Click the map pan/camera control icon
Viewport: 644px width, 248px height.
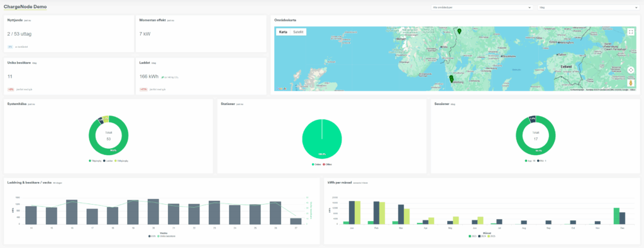pyautogui.click(x=631, y=70)
